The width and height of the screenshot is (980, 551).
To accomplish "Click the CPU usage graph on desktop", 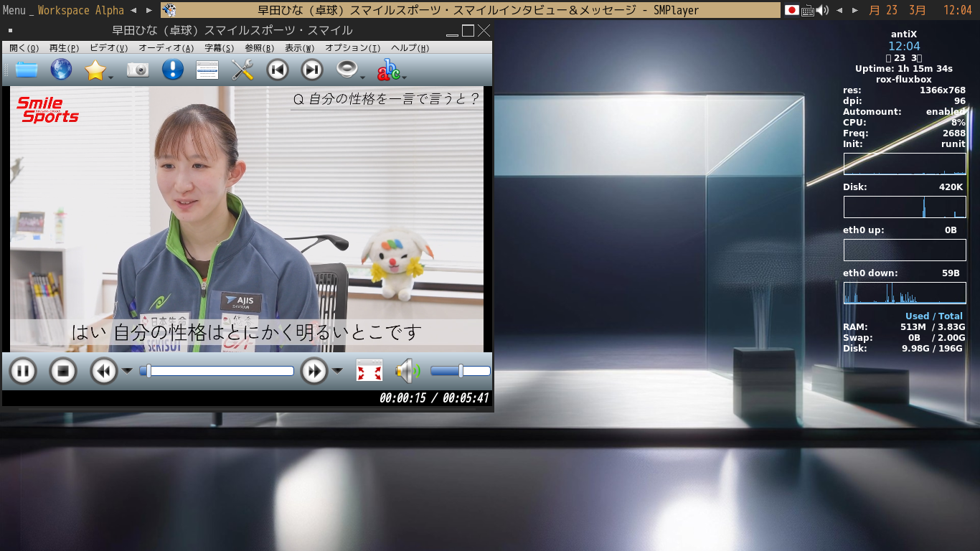I will pos(905,164).
